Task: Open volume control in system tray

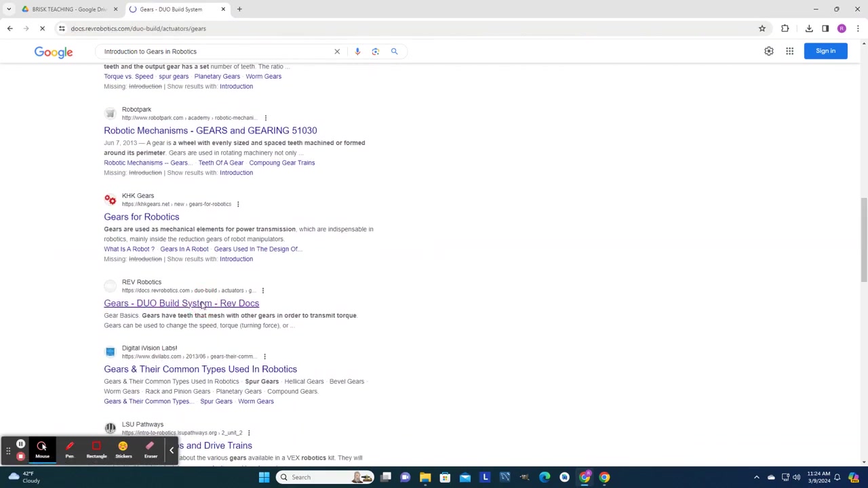Action: click(796, 477)
